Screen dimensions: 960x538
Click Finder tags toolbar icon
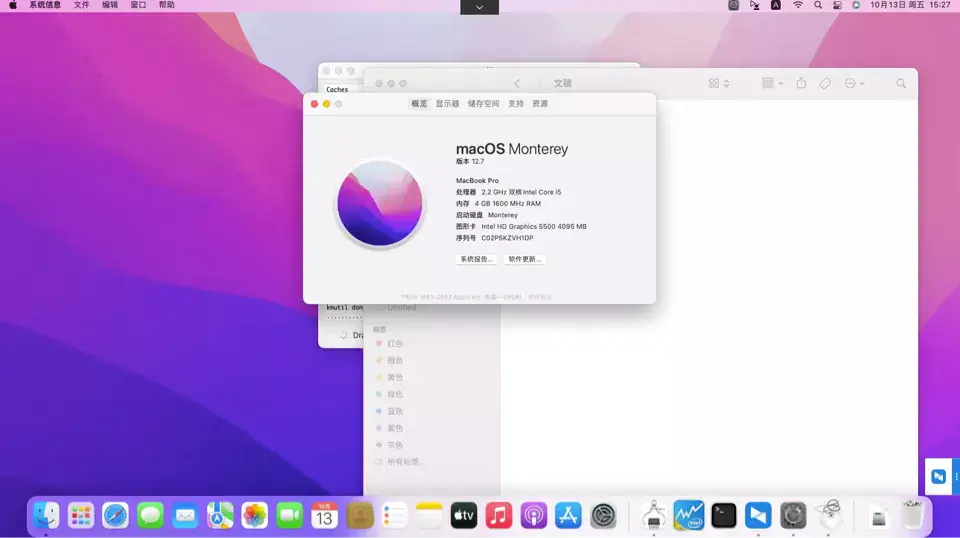click(825, 83)
